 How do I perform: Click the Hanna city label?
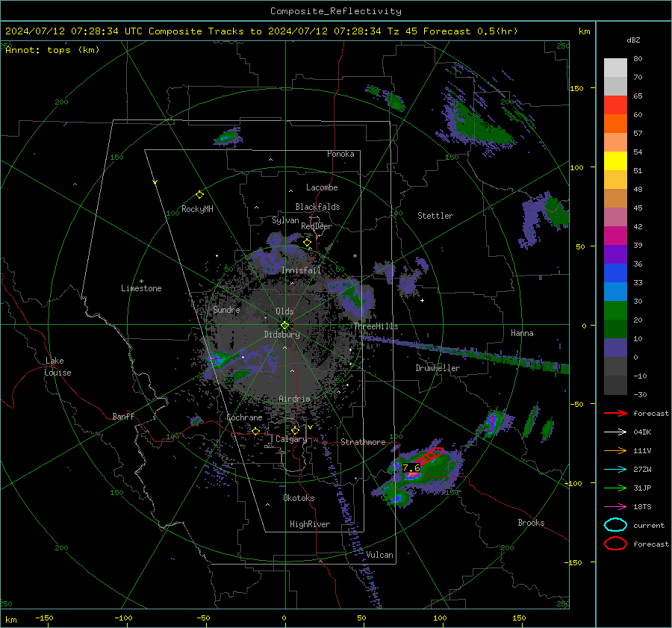pyautogui.click(x=522, y=333)
